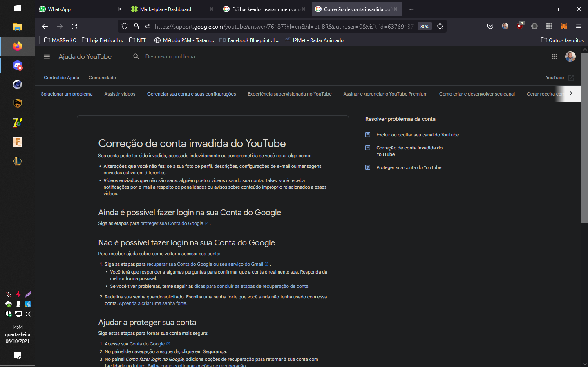This screenshot has height=367, width=588.
Task: Click the site padlock security icon
Action: pyautogui.click(x=136, y=27)
